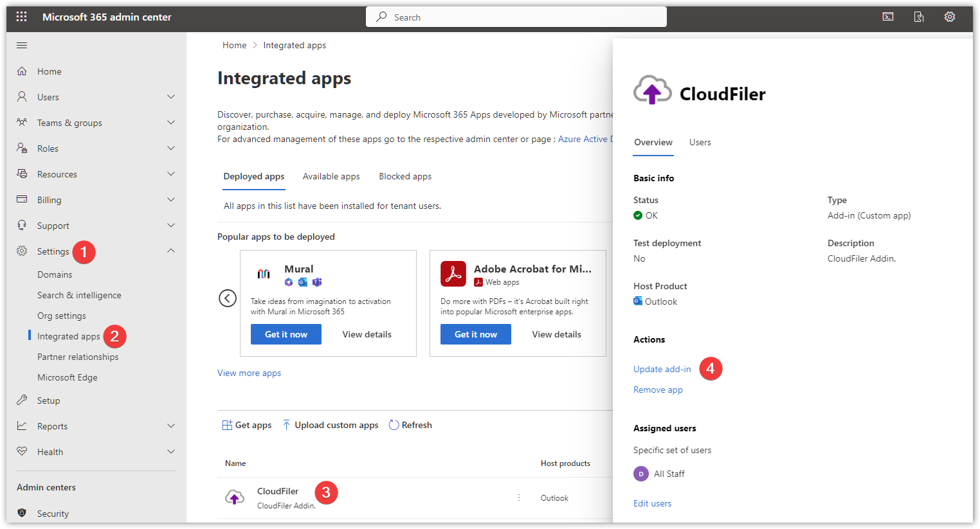The height and width of the screenshot is (529, 980).
Task: Click the Health heart icon
Action: tap(22, 451)
